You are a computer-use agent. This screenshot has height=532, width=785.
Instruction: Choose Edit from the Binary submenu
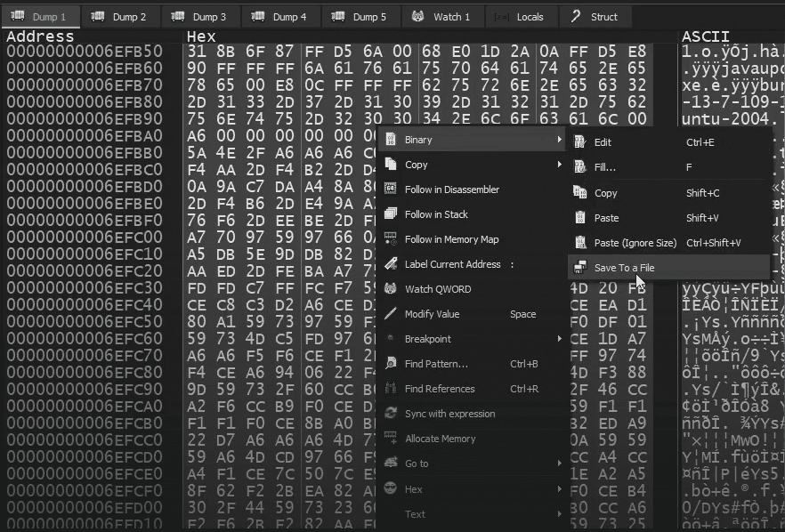669,142
